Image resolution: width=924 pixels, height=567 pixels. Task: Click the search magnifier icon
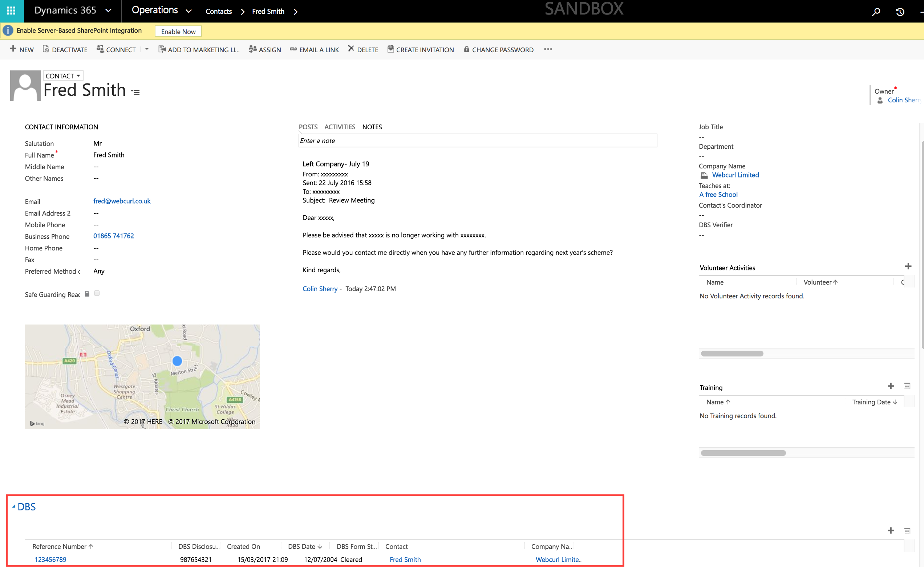[876, 11]
